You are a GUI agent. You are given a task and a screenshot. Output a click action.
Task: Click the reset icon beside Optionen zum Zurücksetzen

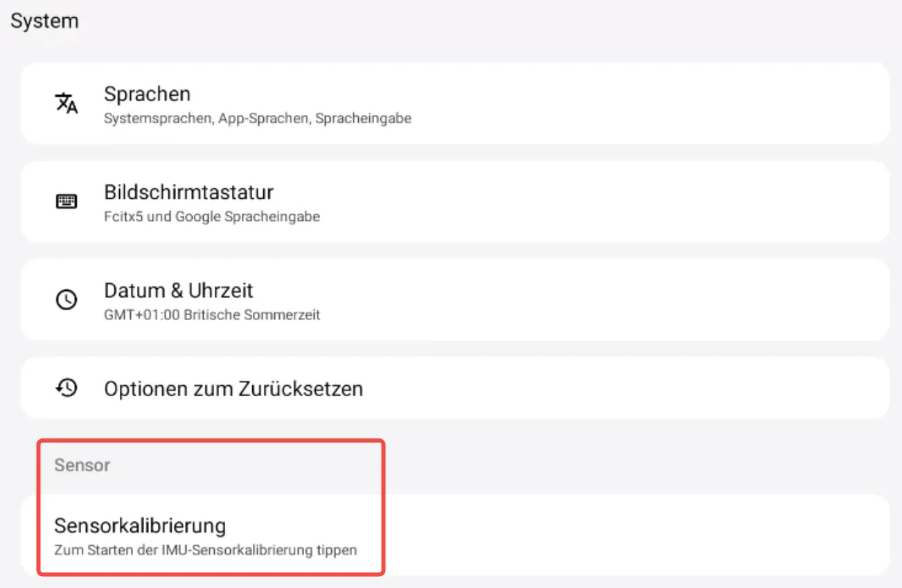tap(67, 388)
